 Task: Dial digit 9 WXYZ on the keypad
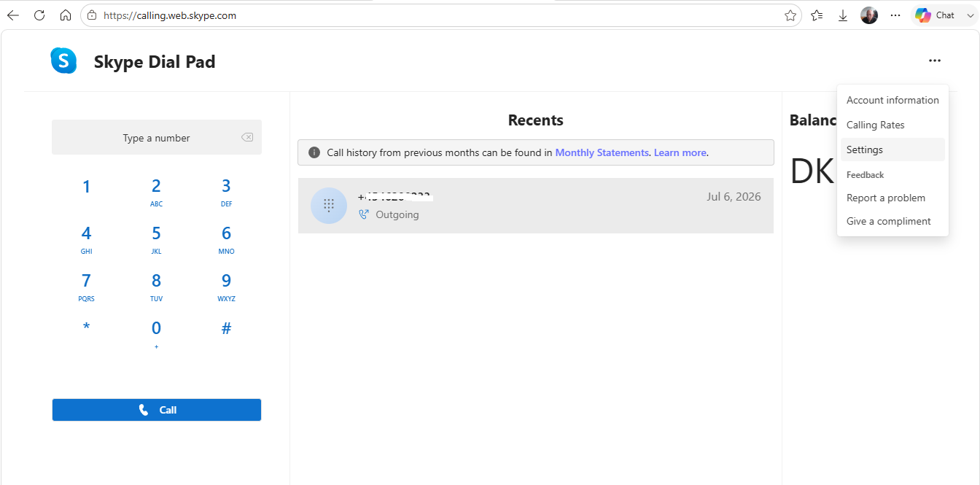[226, 287]
